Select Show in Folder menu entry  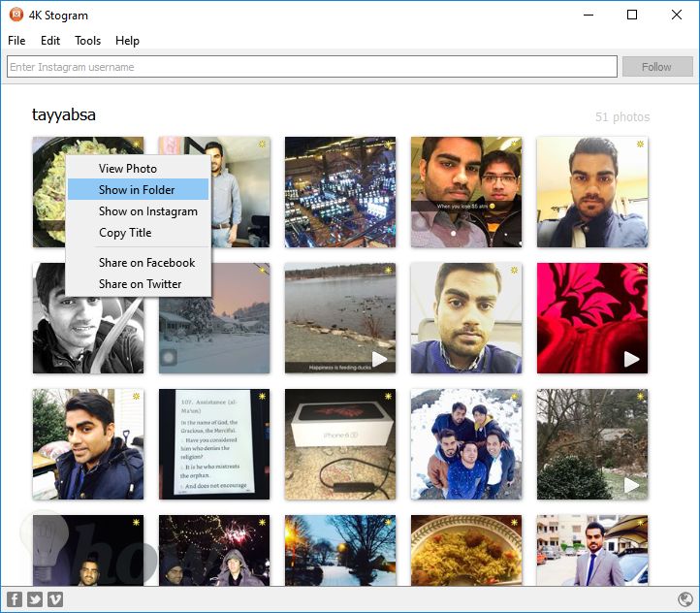138,189
